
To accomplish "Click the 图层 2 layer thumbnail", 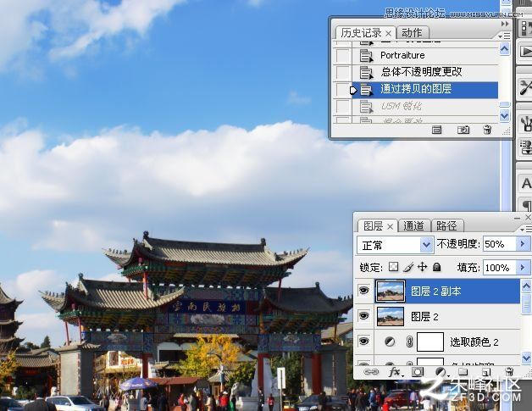I will 391,316.
